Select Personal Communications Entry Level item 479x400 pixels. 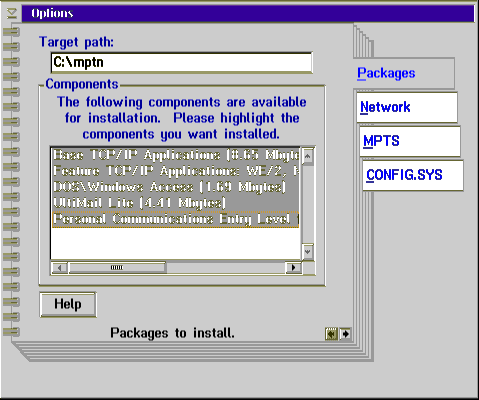pos(176,219)
